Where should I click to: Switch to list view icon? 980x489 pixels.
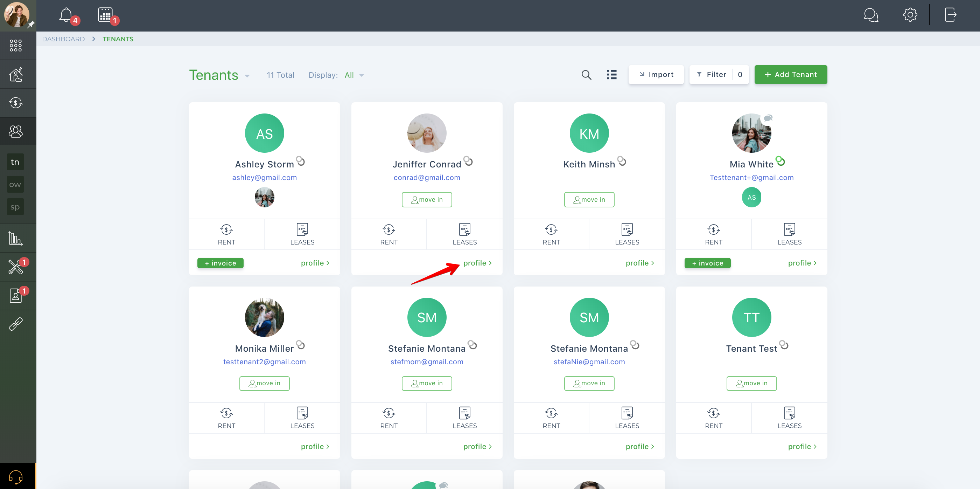point(612,75)
